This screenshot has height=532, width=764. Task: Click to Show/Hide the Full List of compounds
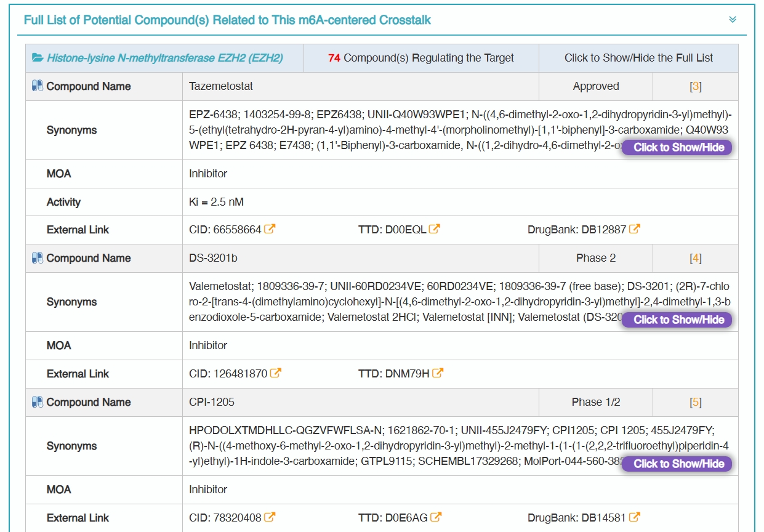click(x=638, y=58)
